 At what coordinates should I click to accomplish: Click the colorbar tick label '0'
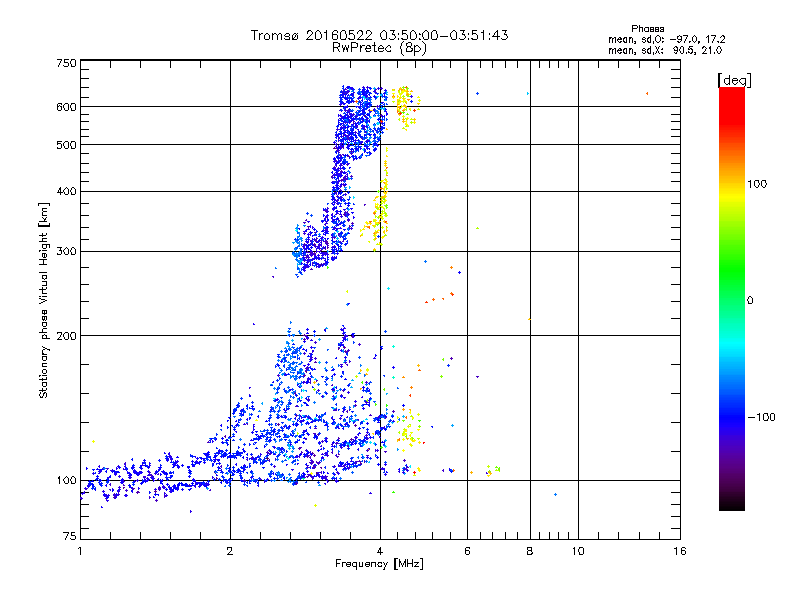750,300
